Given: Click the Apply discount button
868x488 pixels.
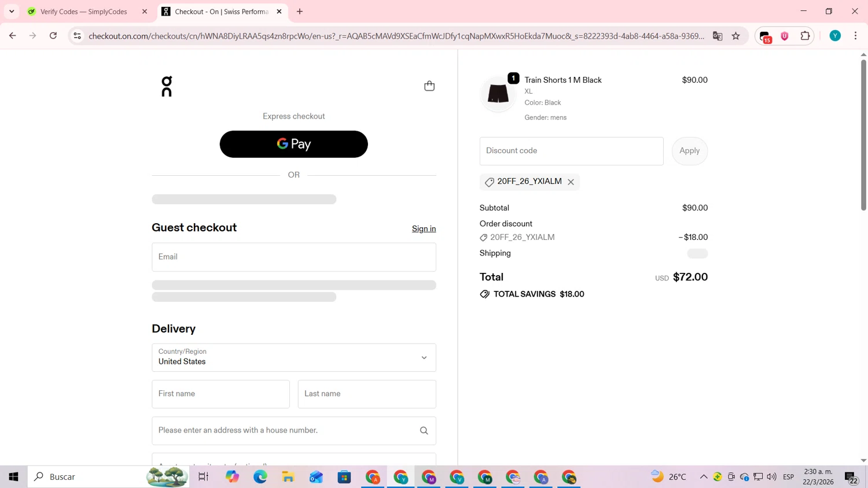Looking at the screenshot, I should click(689, 151).
